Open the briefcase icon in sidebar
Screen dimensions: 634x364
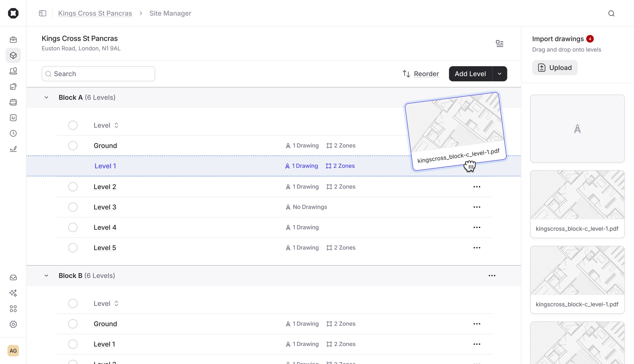pyautogui.click(x=13, y=40)
